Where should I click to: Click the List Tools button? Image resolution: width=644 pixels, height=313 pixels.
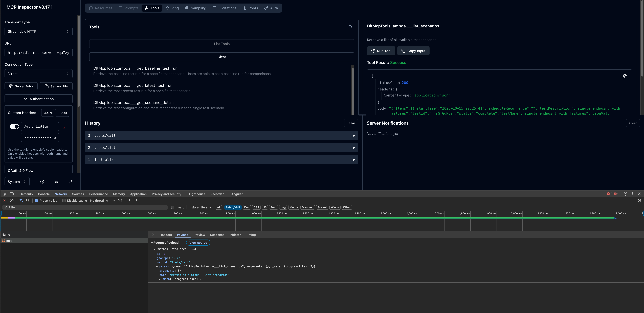tap(221, 44)
